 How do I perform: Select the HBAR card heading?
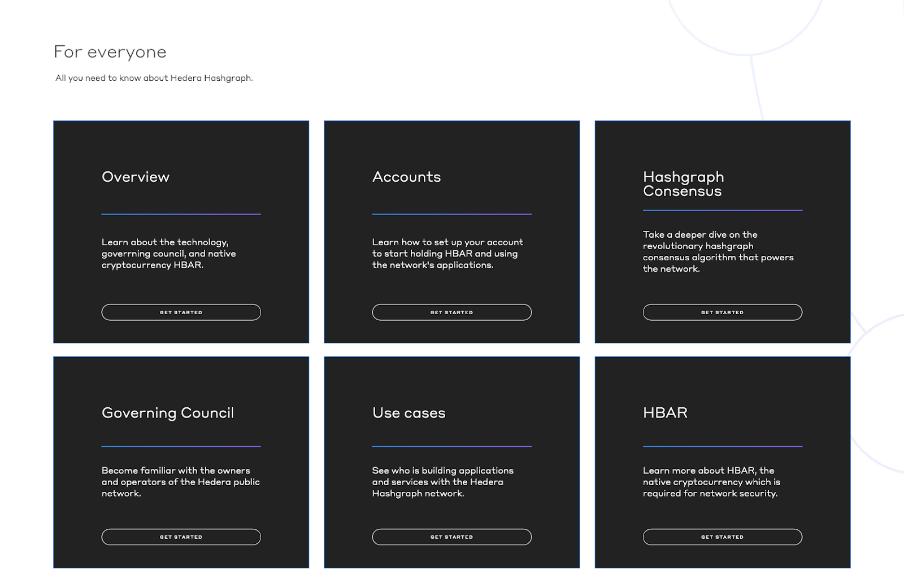click(x=665, y=413)
